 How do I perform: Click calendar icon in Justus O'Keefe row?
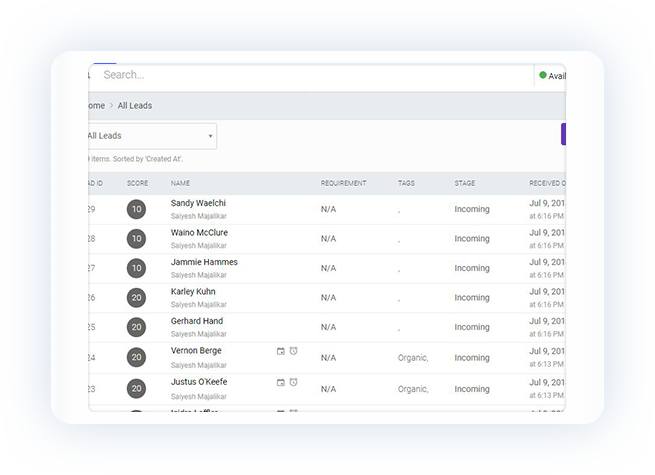coord(281,382)
